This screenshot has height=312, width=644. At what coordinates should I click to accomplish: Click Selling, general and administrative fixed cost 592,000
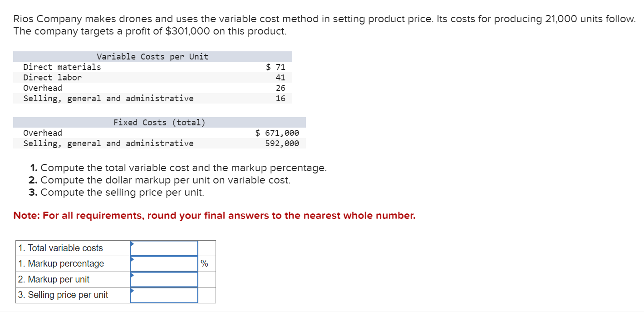281,143
